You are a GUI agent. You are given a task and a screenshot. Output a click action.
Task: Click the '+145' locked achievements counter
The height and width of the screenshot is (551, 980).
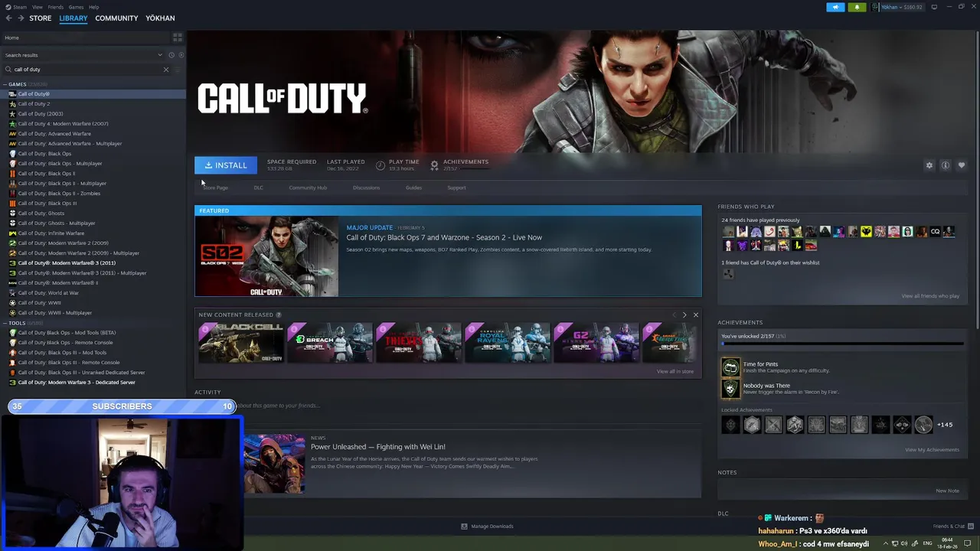coord(945,425)
